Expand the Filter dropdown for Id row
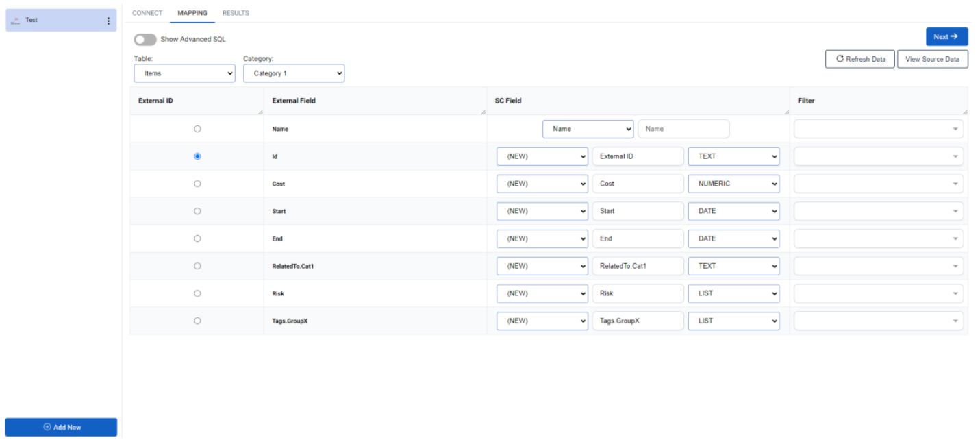 (878, 156)
